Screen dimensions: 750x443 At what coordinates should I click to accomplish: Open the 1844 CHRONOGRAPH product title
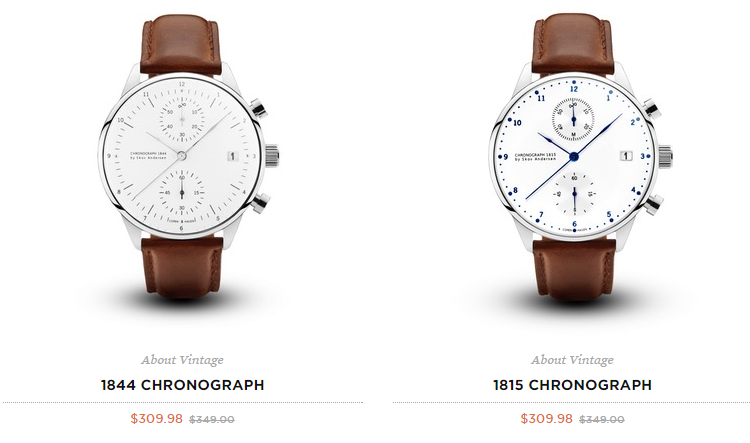182,385
